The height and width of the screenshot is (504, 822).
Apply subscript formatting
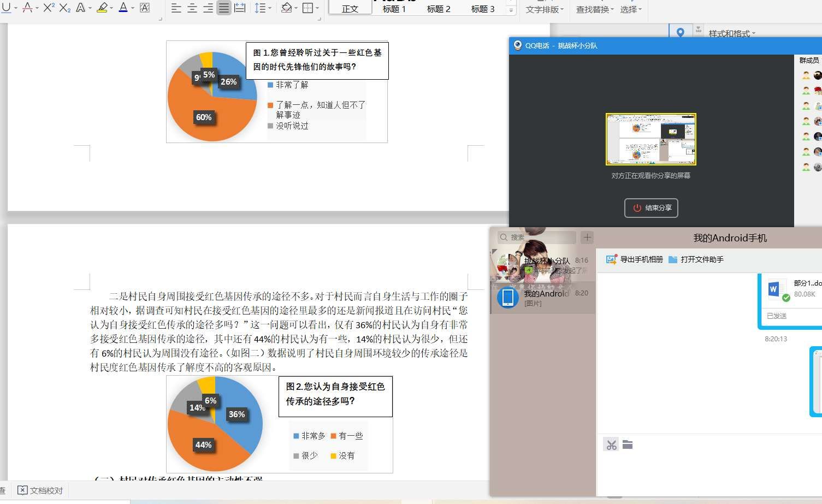coord(64,8)
